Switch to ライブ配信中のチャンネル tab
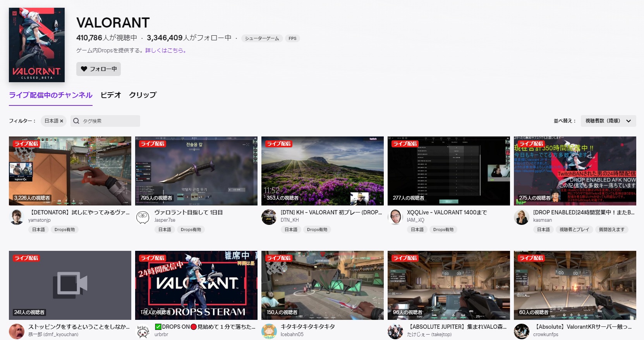 click(51, 95)
